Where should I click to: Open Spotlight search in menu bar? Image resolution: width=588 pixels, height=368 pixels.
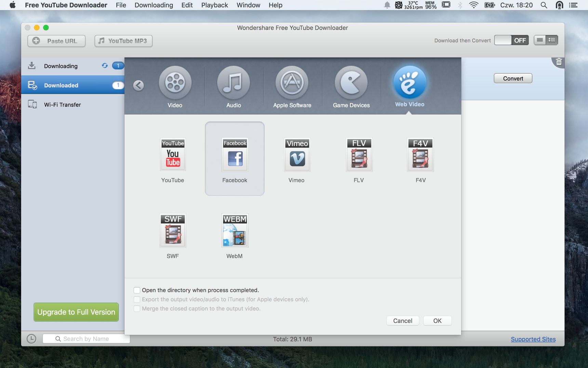click(544, 5)
